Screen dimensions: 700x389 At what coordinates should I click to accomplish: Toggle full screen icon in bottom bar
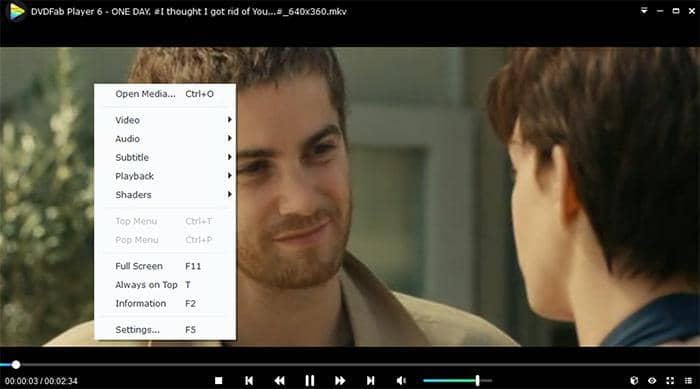coord(670,381)
